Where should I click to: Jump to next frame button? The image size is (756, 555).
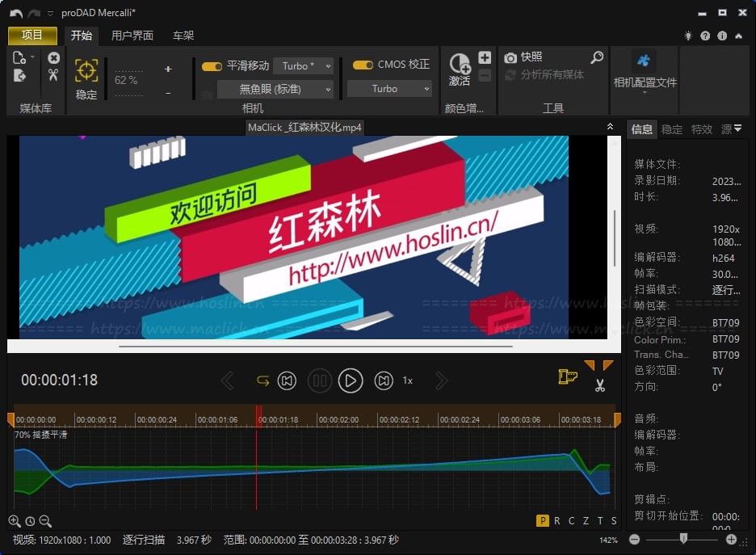point(384,381)
